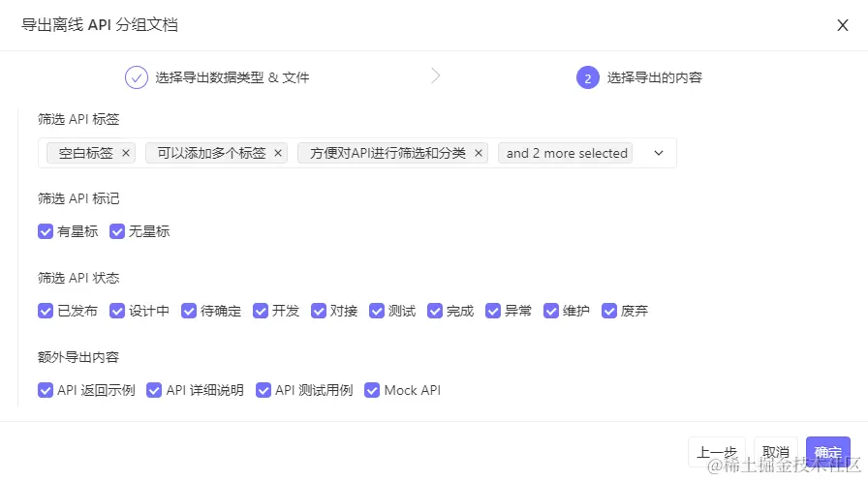Click the 额外导出内容 heading
Image resolution: width=868 pixels, height=481 pixels.
point(78,357)
